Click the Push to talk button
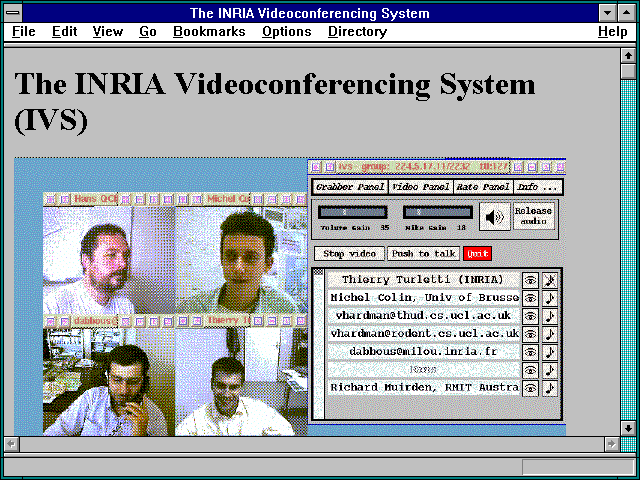Image resolution: width=640 pixels, height=480 pixels. 423,253
